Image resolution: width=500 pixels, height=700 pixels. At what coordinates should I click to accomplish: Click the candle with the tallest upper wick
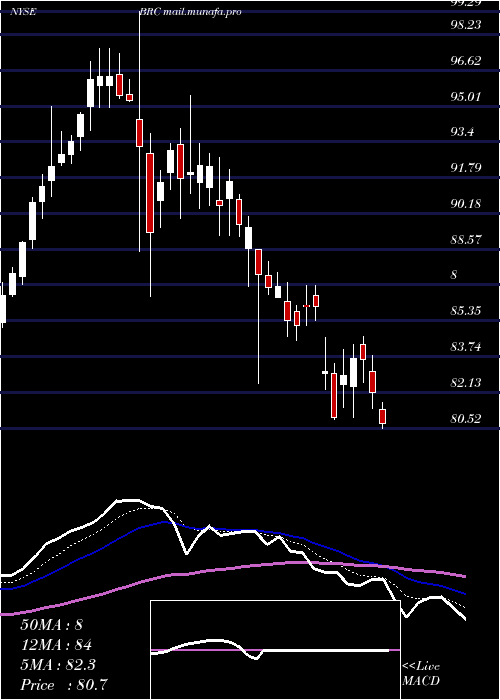tap(139, 133)
